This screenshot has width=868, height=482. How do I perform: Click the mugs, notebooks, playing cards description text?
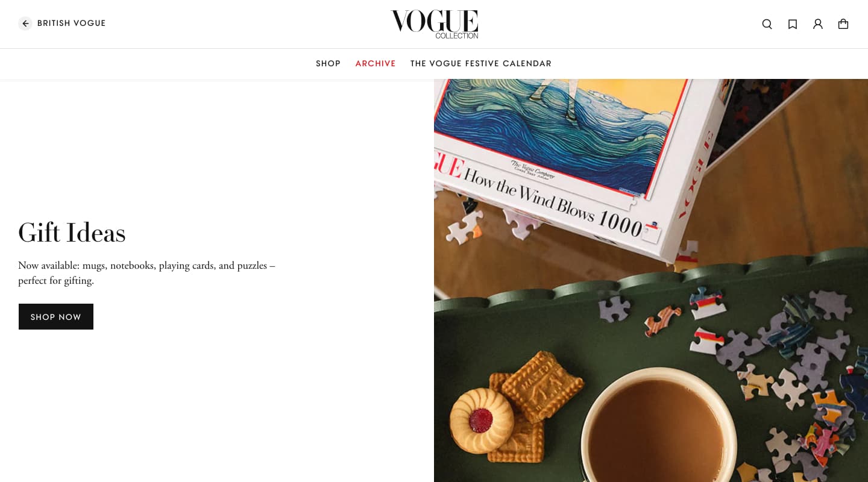[x=146, y=273]
